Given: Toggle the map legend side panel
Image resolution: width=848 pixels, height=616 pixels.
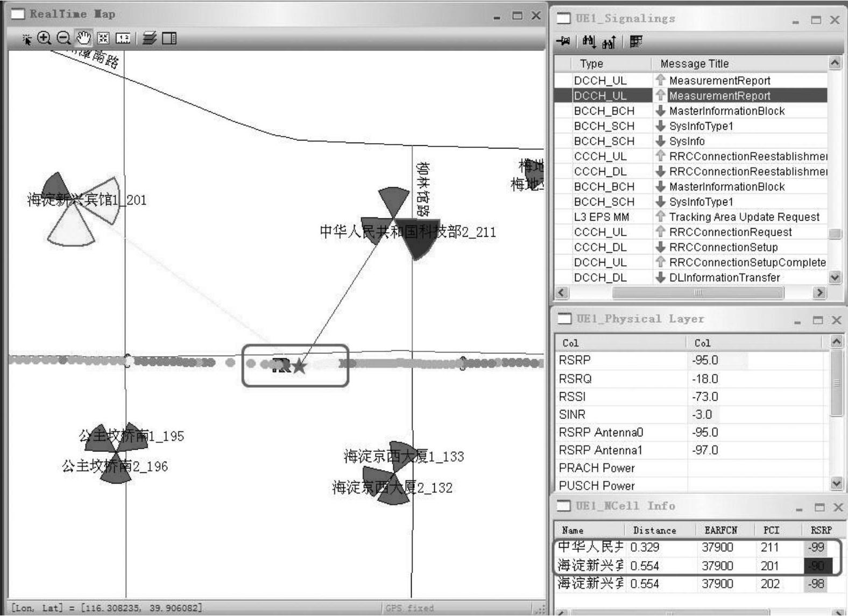Looking at the screenshot, I should (169, 38).
